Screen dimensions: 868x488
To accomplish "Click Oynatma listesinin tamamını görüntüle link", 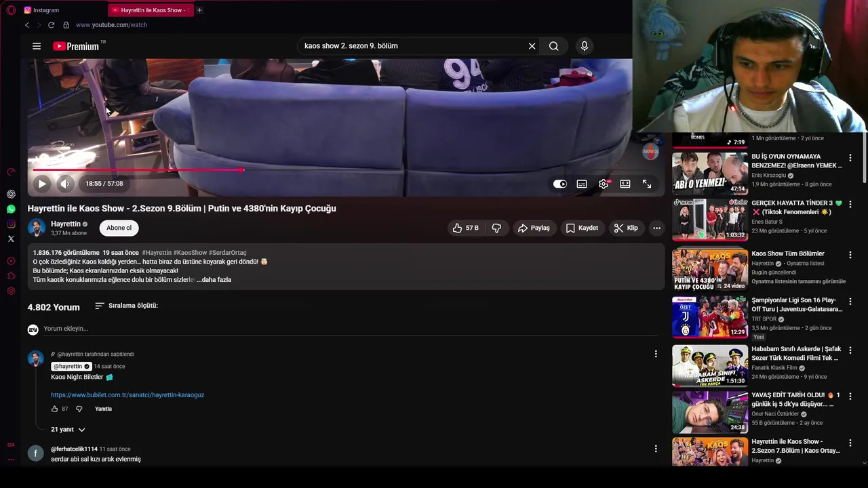I will coord(799,281).
